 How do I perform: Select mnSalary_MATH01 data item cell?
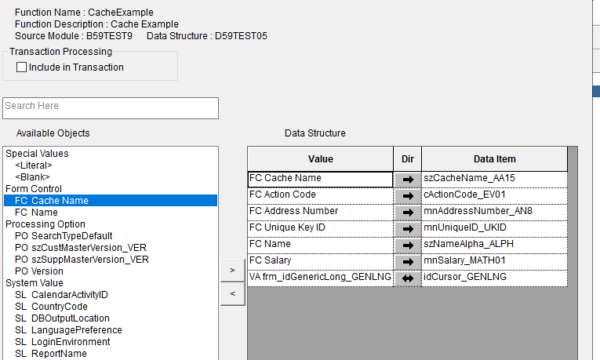pyautogui.click(x=495, y=262)
